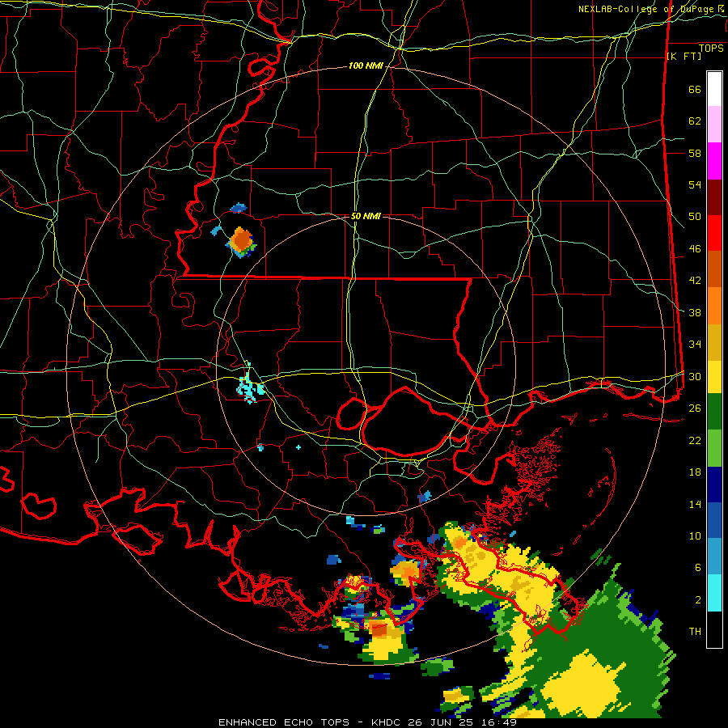Click the dark green legend color block

(714, 412)
